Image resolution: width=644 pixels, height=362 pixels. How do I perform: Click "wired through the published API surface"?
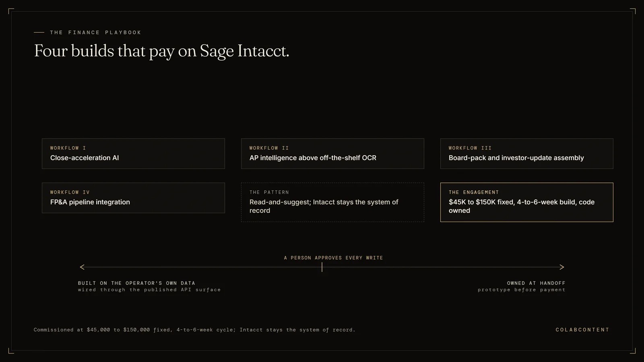click(x=149, y=290)
